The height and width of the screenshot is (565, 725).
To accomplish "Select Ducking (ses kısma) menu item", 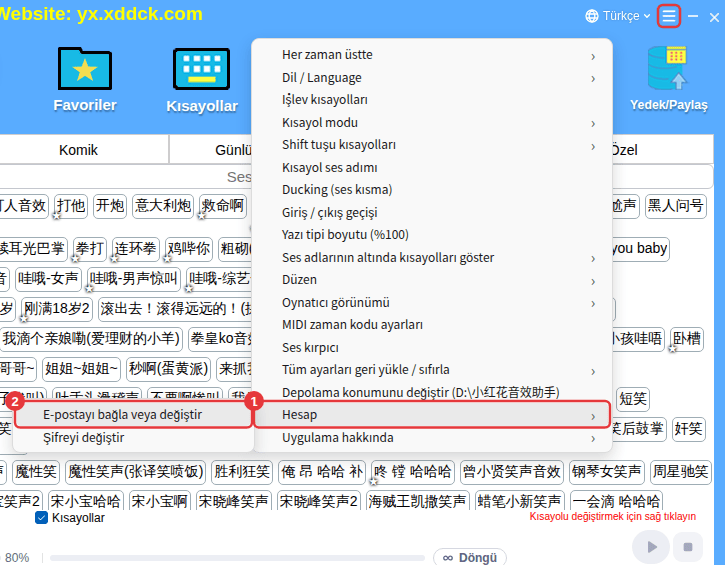I will (x=432, y=190).
